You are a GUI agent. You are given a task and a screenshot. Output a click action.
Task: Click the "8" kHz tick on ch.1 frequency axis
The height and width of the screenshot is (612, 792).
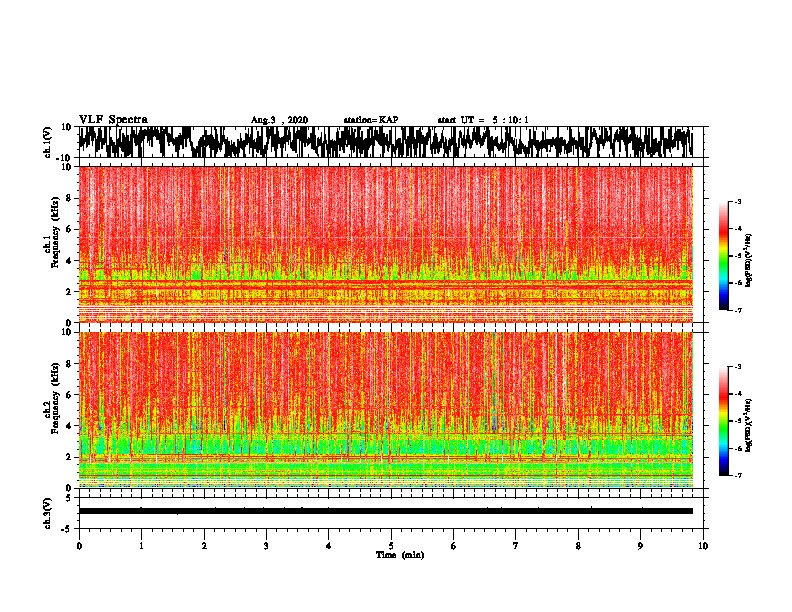click(x=69, y=198)
